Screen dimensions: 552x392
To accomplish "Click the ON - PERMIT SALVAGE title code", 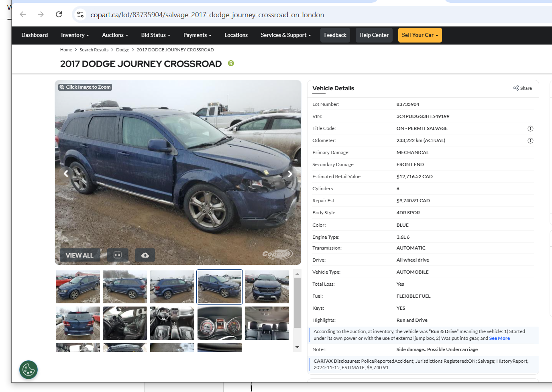I will pos(422,128).
